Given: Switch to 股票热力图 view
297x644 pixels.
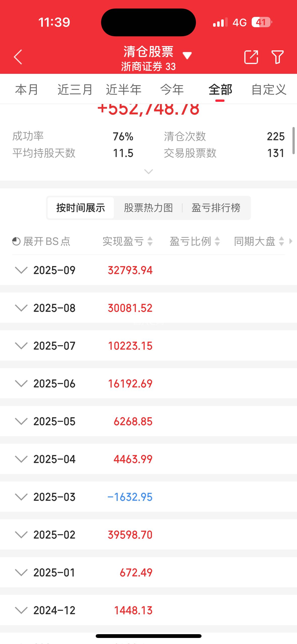Looking at the screenshot, I should point(148,208).
